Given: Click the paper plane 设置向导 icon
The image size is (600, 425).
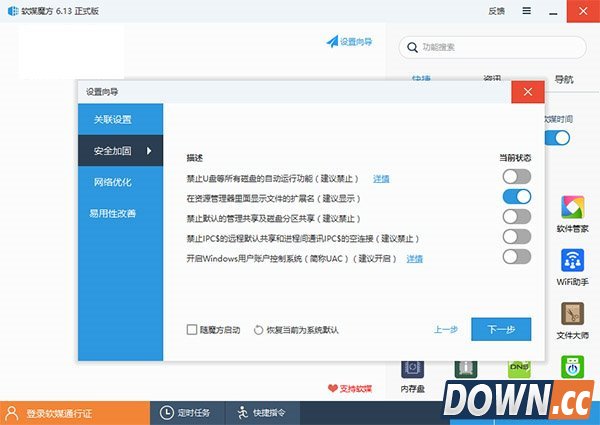Looking at the screenshot, I should coord(332,41).
